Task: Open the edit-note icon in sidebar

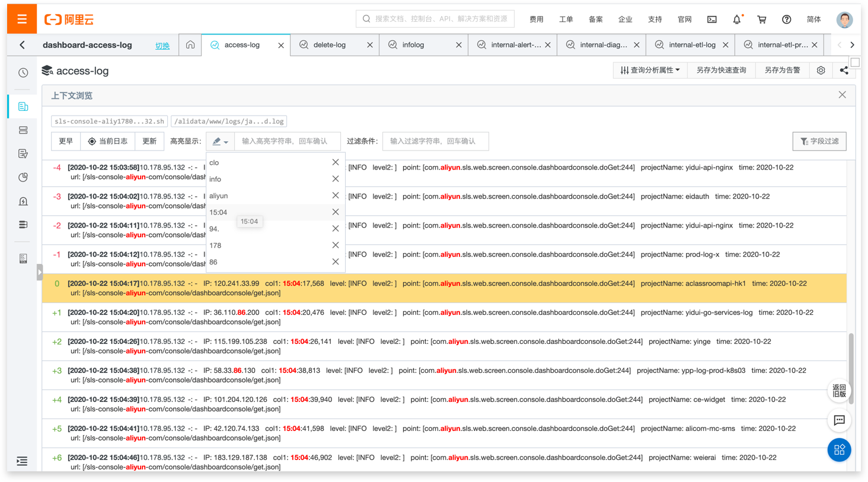Action: pyautogui.click(x=23, y=154)
